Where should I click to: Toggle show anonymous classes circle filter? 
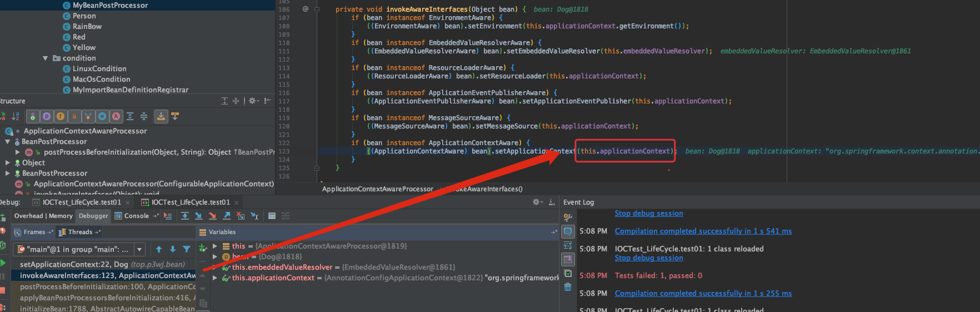[102, 116]
